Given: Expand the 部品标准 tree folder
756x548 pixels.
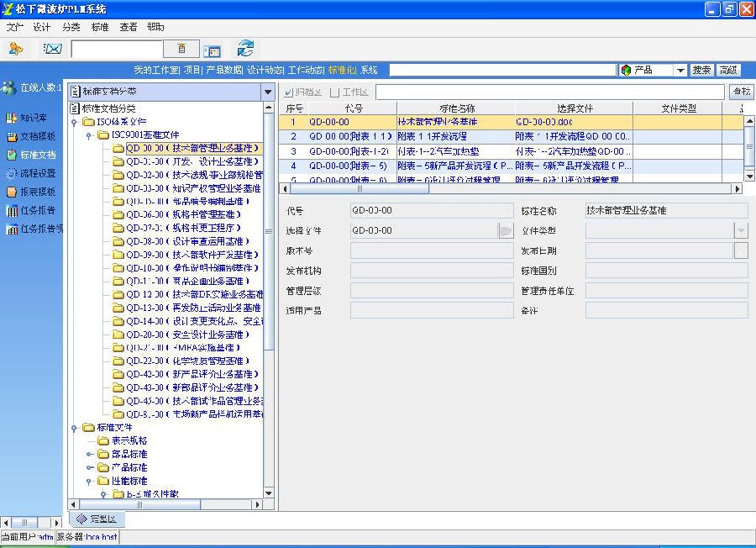Looking at the screenshot, I should [x=91, y=454].
